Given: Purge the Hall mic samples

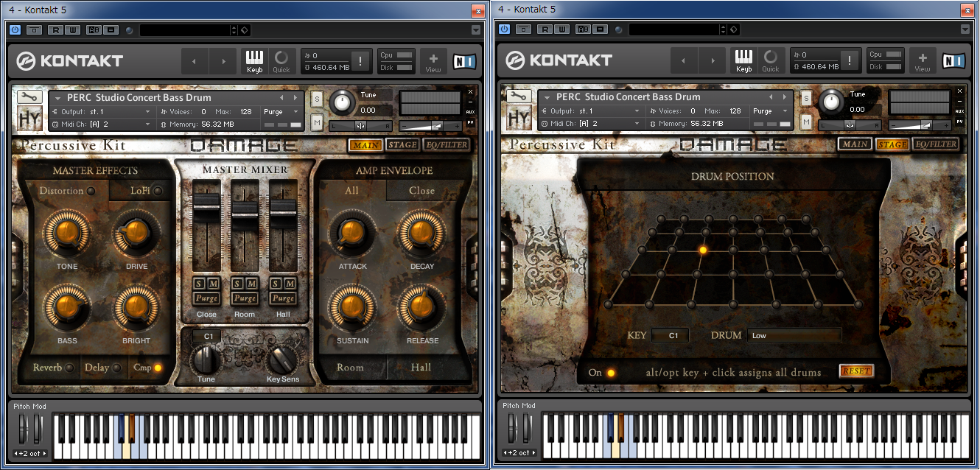Looking at the screenshot, I should (x=283, y=298).
